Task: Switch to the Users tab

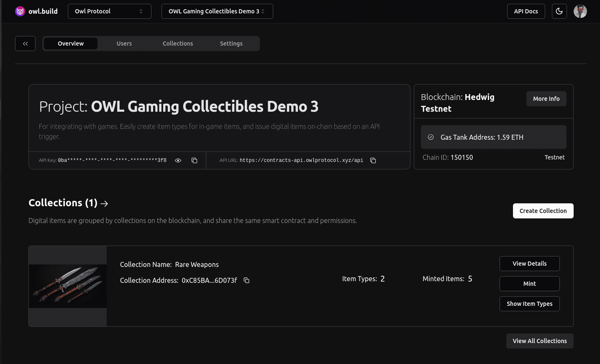Action: [124, 44]
